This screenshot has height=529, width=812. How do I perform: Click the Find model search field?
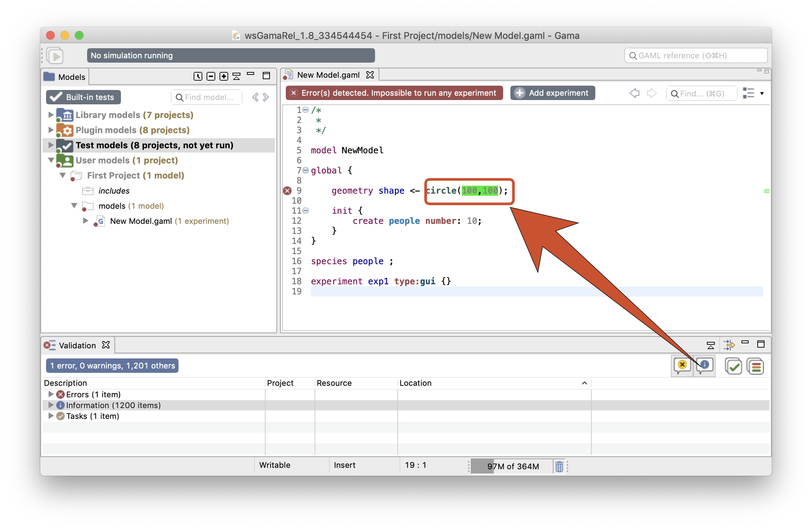206,97
